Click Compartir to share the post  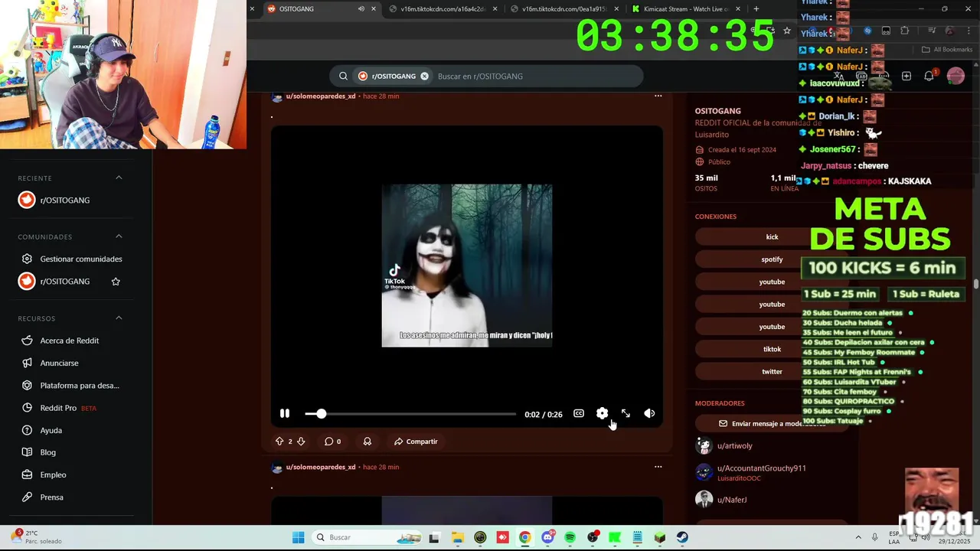pyautogui.click(x=416, y=442)
